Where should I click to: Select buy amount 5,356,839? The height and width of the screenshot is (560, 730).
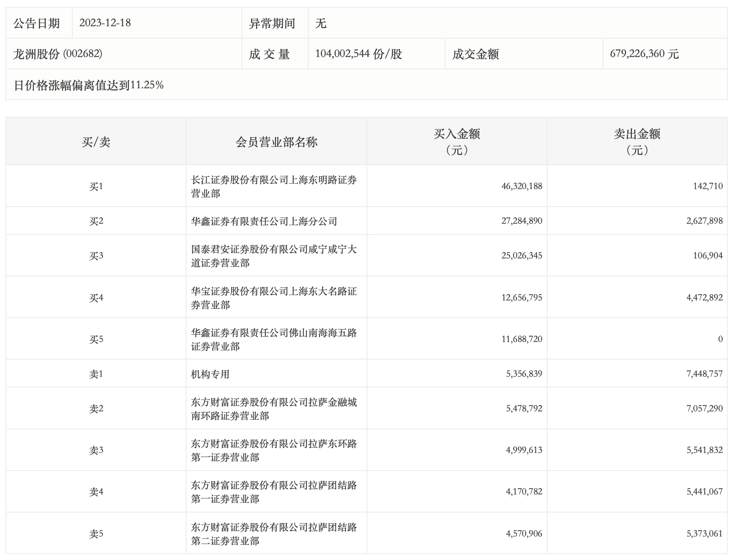524,374
